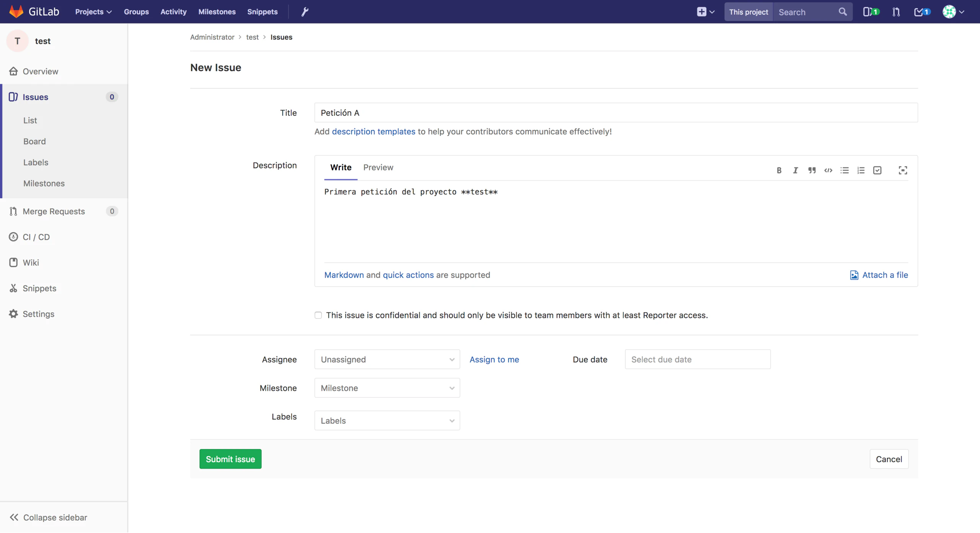Image resolution: width=980 pixels, height=533 pixels.
Task: Apply italic text formatting icon
Action: [795, 171]
